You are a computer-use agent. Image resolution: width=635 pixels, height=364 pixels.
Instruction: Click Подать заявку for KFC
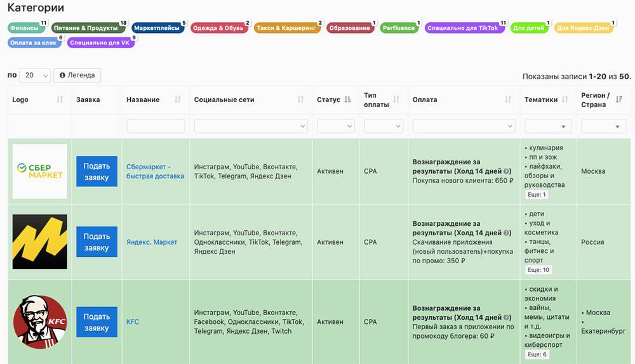coord(97,322)
